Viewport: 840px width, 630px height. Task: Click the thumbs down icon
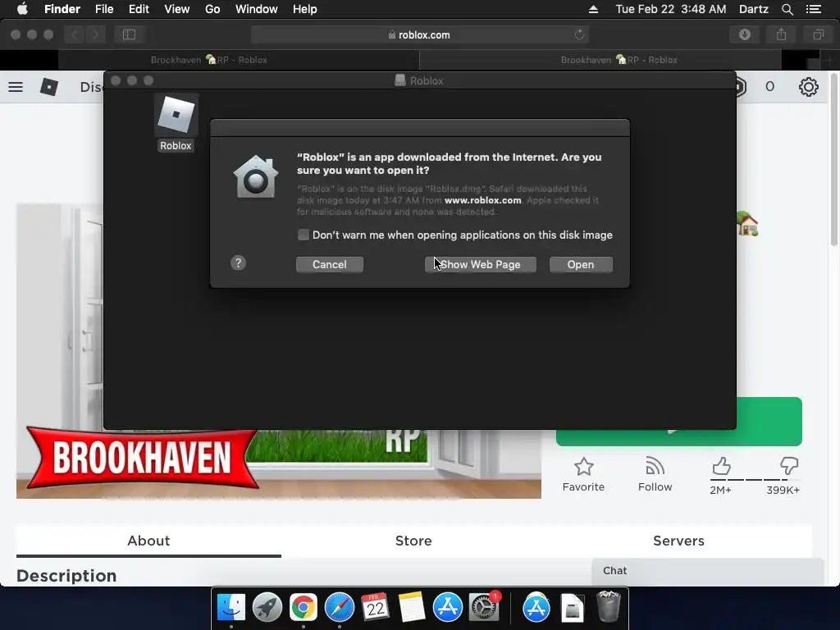point(789,466)
